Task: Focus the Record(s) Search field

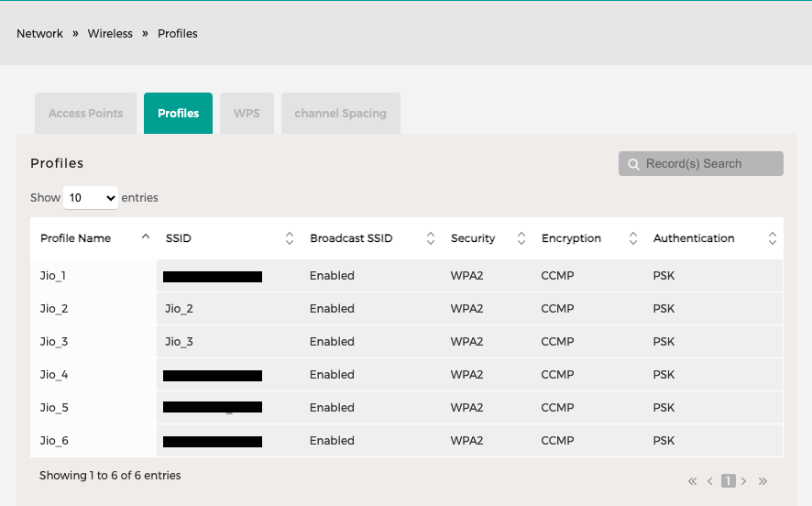Action: [x=701, y=164]
